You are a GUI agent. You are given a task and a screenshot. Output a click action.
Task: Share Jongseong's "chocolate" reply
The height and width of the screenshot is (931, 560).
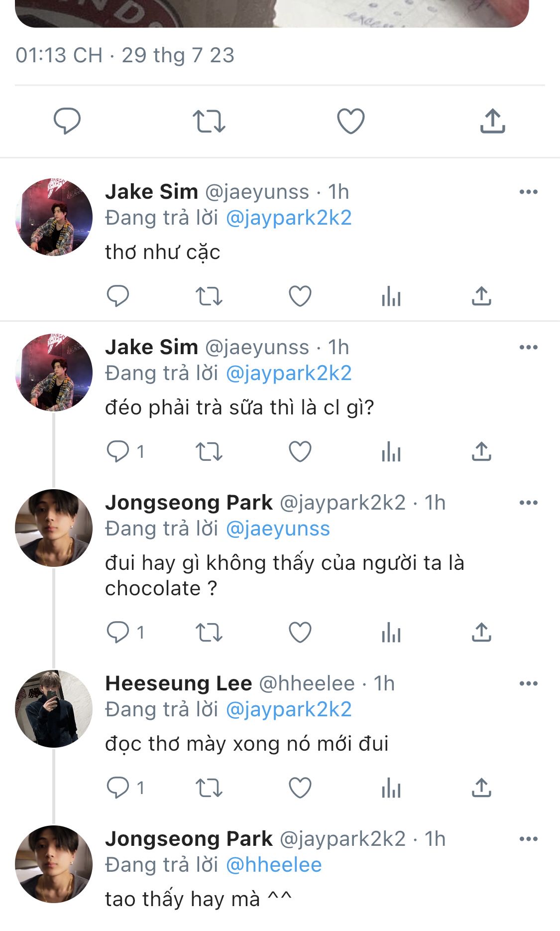pos(481,633)
